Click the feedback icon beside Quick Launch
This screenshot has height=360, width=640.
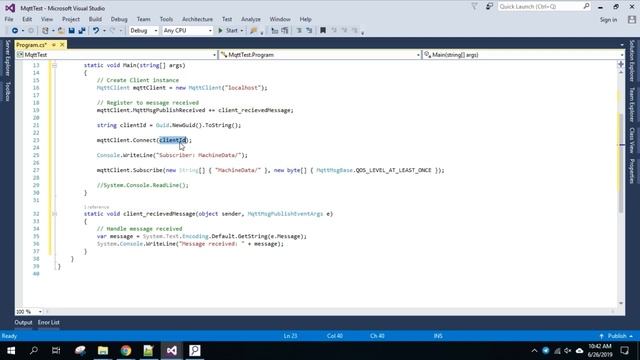click(489, 7)
